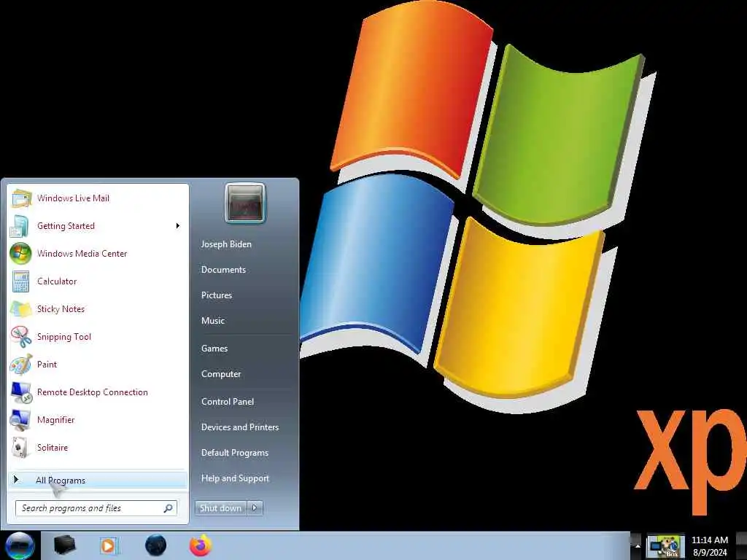This screenshot has width=747, height=560.
Task: Expand the Getting Started submenu arrow
Action: (178, 226)
